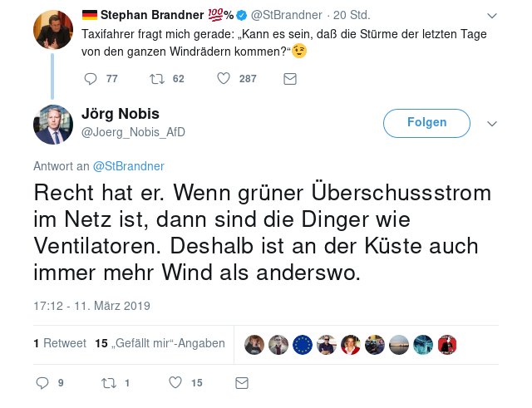The image size is (532, 408).
Task: Retweet Stephan Brandner's tweet
Action: coord(155,79)
